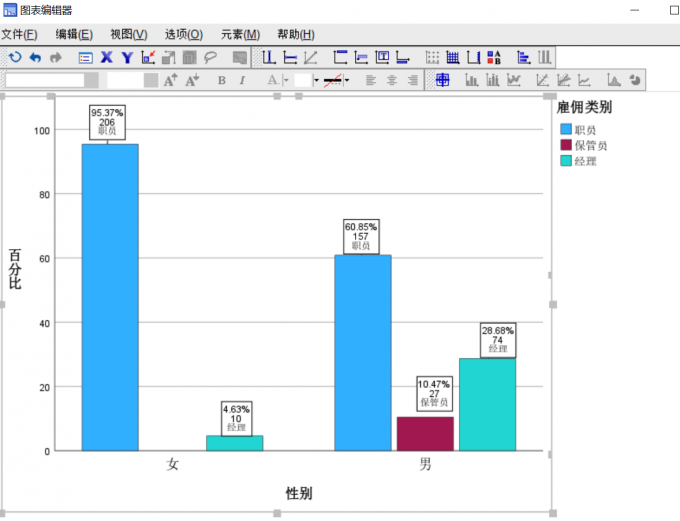Select the maroon 保管员 bar for 男

[425, 434]
